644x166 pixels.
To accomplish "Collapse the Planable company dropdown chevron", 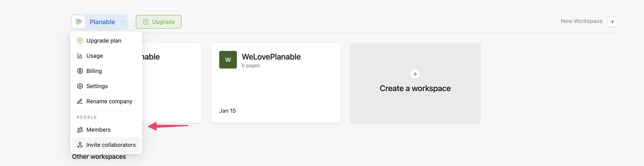I will coord(123,22).
